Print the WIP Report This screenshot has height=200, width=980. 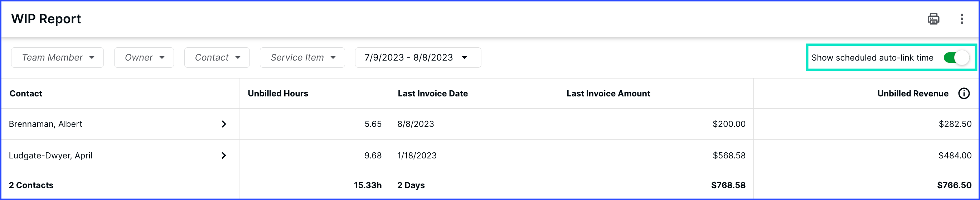[933, 19]
